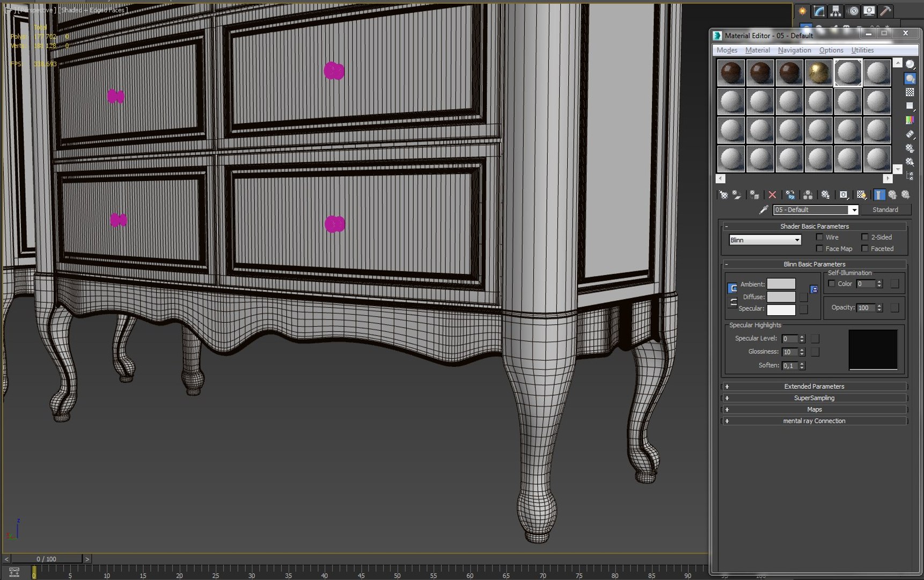This screenshot has height=580, width=924.
Task: Click Glossiness value field
Action: pyautogui.click(x=790, y=352)
